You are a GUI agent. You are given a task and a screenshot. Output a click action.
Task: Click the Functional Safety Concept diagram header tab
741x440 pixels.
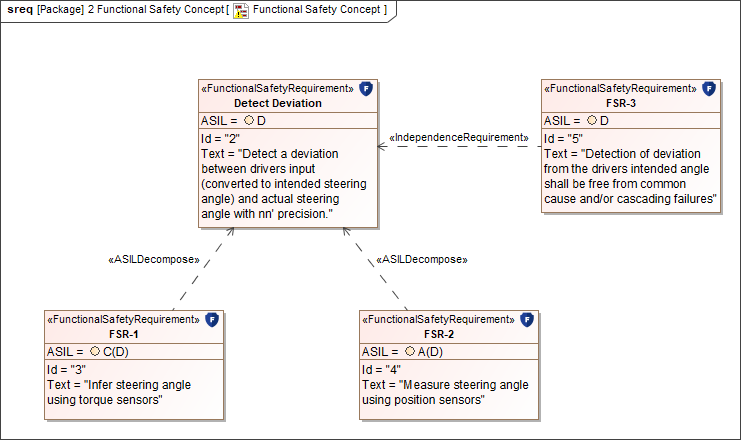click(198, 10)
